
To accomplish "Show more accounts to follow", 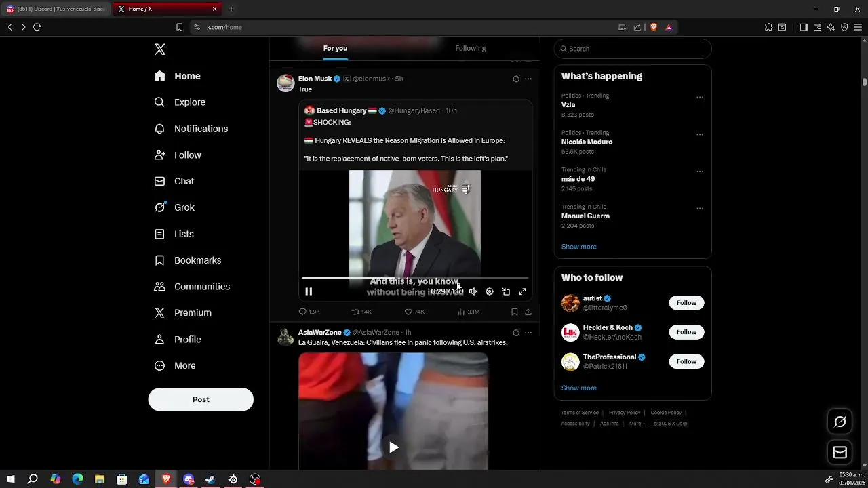I will pos(578,388).
